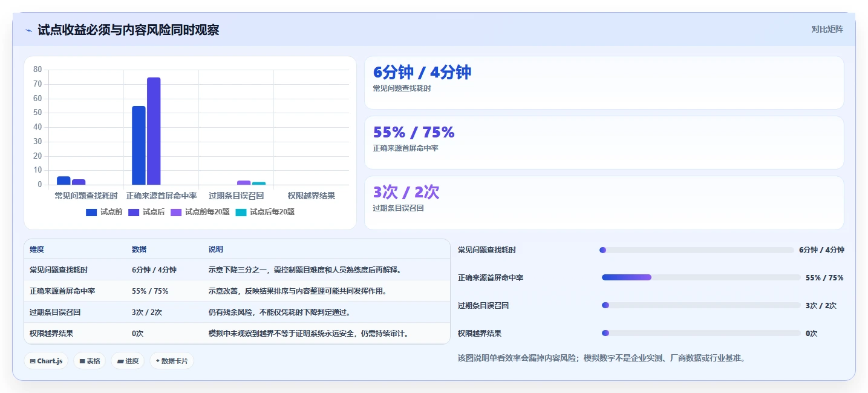Toggle the 试点后 legend entry

pyautogui.click(x=146, y=212)
